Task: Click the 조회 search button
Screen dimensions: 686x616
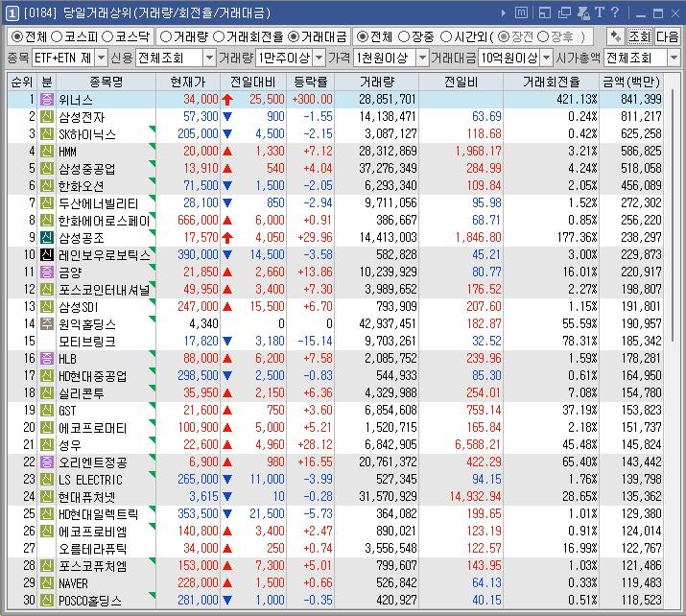Action: (x=639, y=36)
